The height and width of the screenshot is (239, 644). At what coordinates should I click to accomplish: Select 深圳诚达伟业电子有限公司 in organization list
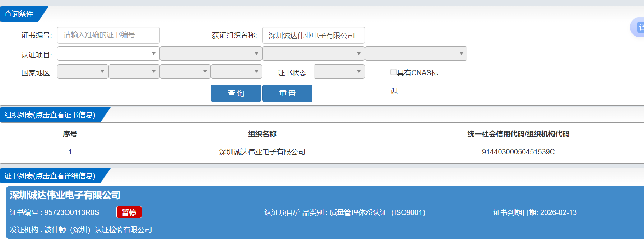click(262, 152)
